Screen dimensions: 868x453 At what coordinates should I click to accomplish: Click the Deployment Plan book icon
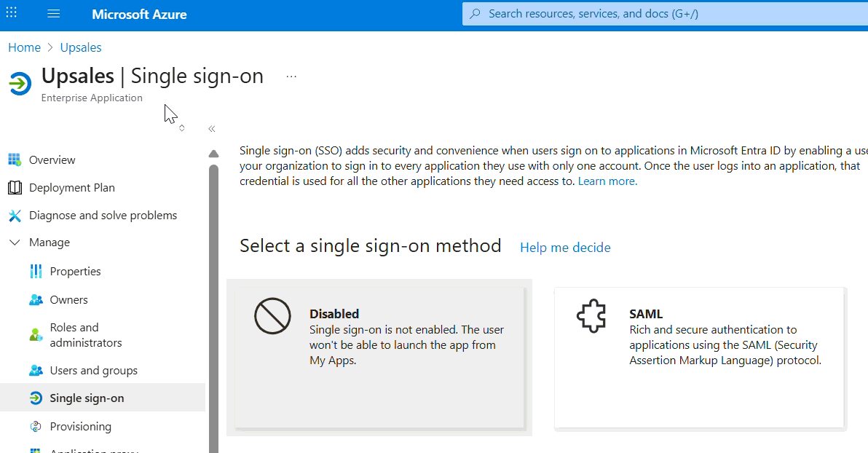click(15, 188)
